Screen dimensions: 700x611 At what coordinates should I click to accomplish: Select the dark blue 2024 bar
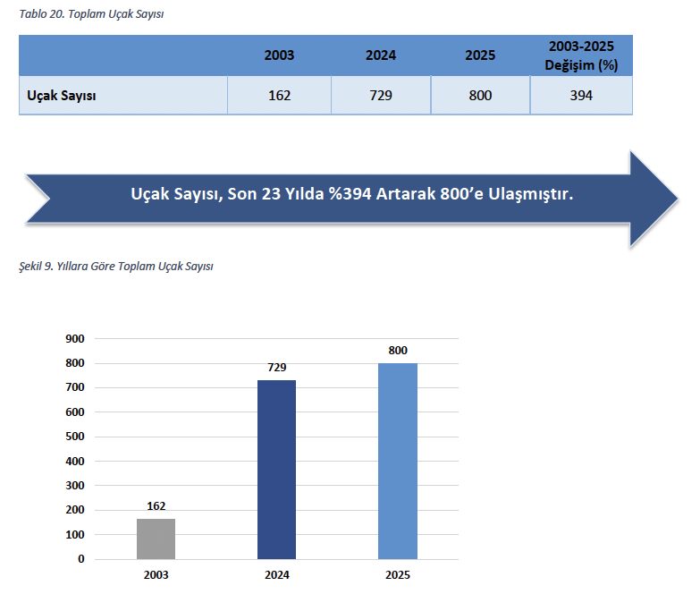(x=276, y=470)
